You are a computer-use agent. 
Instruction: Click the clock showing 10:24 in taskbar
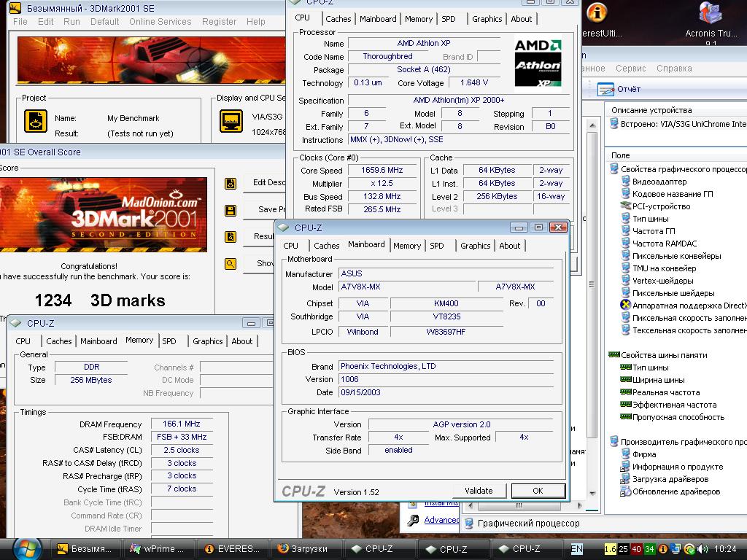click(x=725, y=549)
